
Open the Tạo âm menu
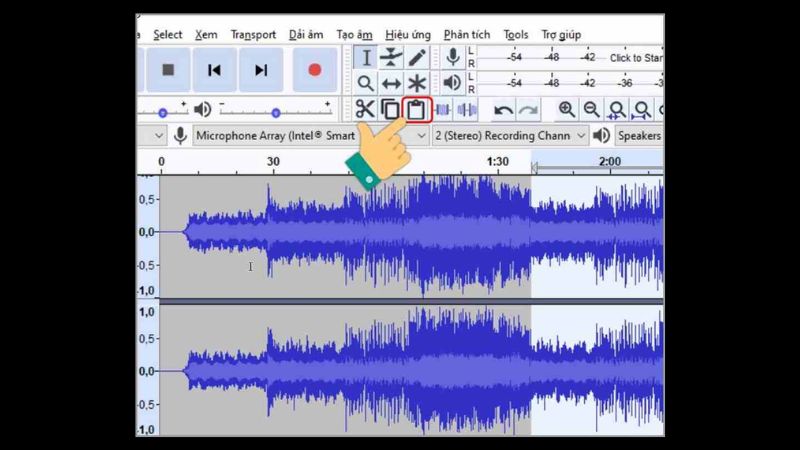tap(354, 35)
